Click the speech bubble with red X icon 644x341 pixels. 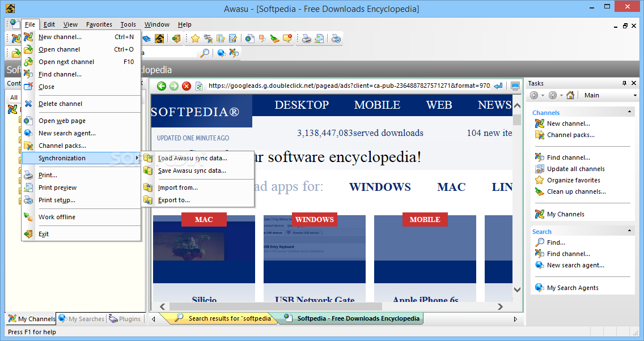coord(287,39)
